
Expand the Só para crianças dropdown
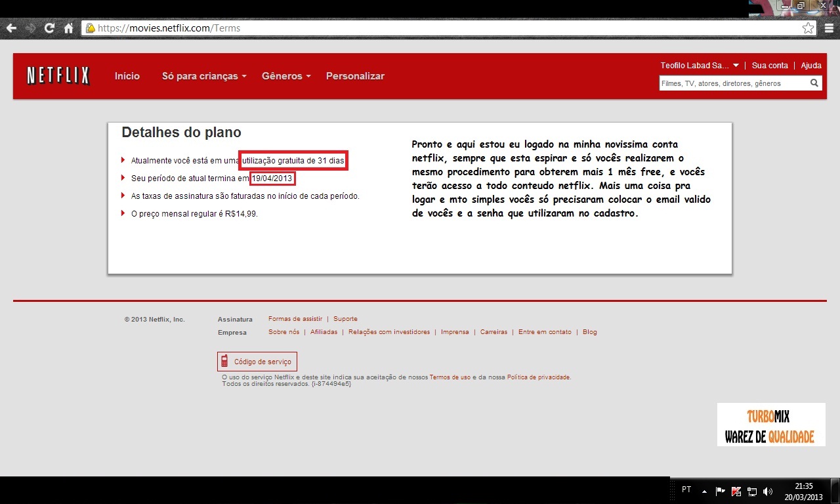(x=204, y=76)
